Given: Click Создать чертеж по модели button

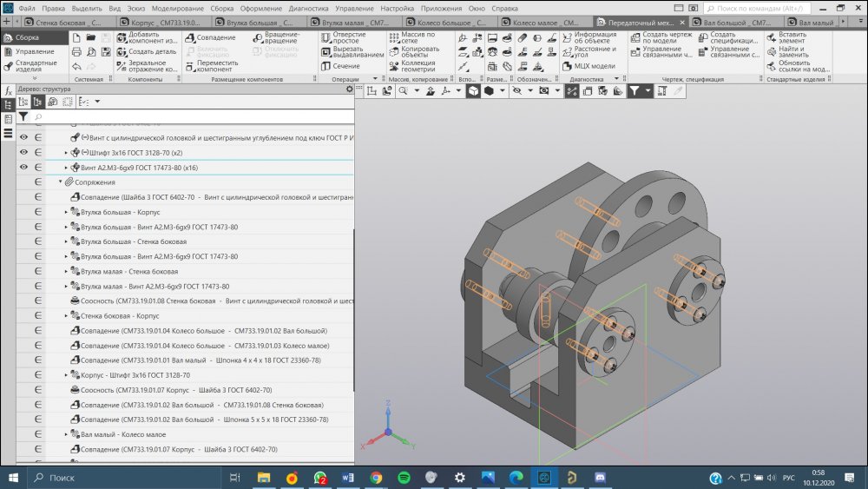Looking at the screenshot, I should [667, 38].
